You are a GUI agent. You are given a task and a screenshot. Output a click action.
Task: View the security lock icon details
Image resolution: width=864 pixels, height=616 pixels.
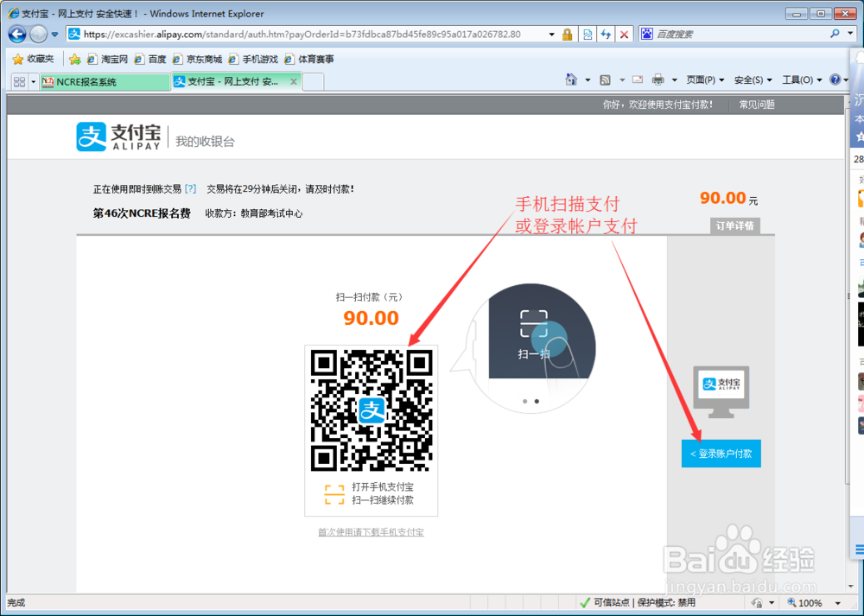click(567, 35)
